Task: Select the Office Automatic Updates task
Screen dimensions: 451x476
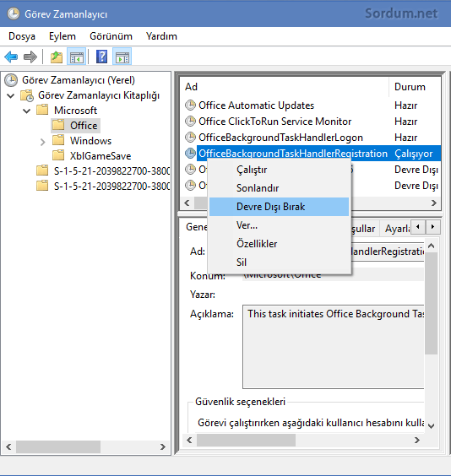Action: (256, 105)
